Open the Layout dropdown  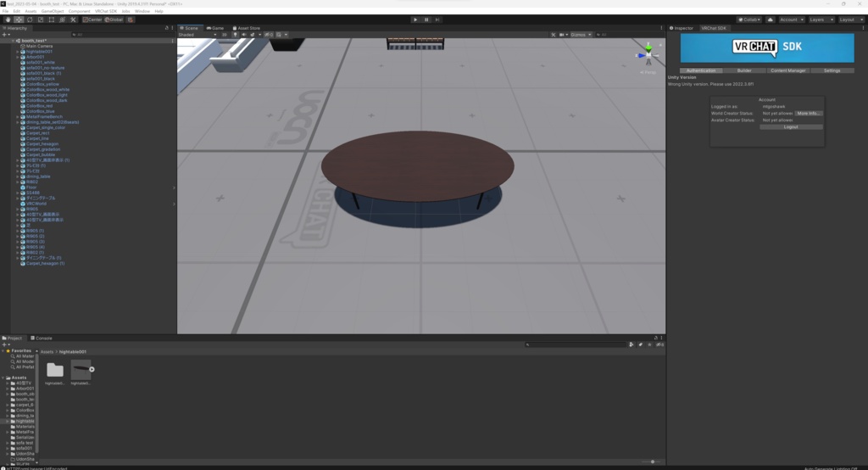point(851,20)
